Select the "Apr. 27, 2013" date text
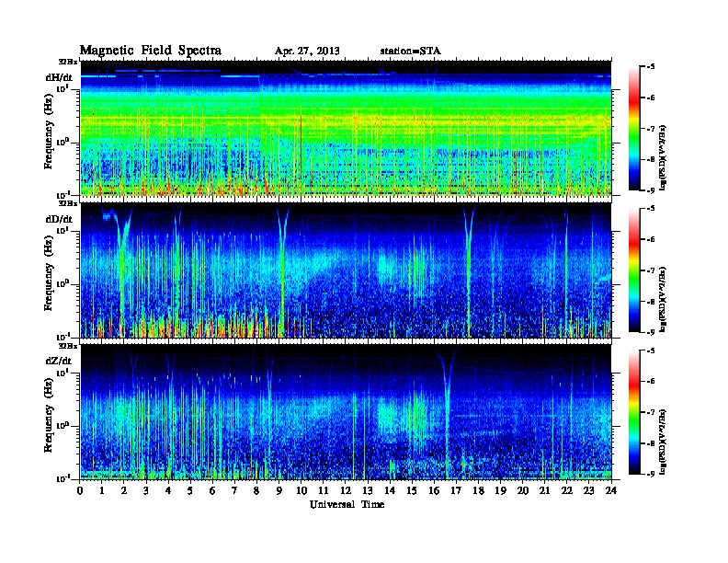 coord(307,52)
